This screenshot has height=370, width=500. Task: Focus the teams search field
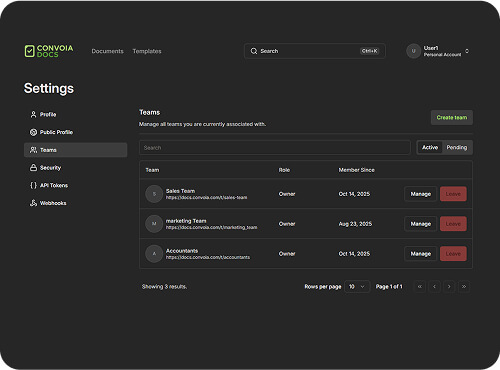[x=275, y=148]
